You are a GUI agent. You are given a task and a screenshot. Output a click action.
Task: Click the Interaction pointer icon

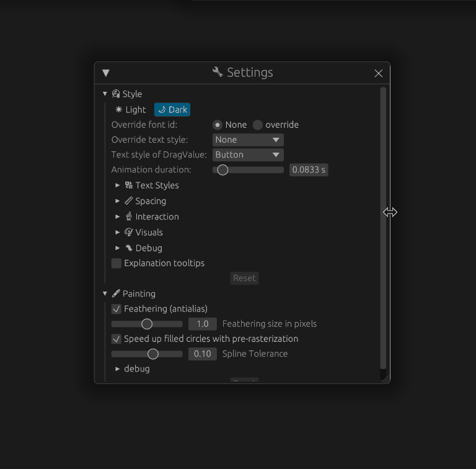129,217
